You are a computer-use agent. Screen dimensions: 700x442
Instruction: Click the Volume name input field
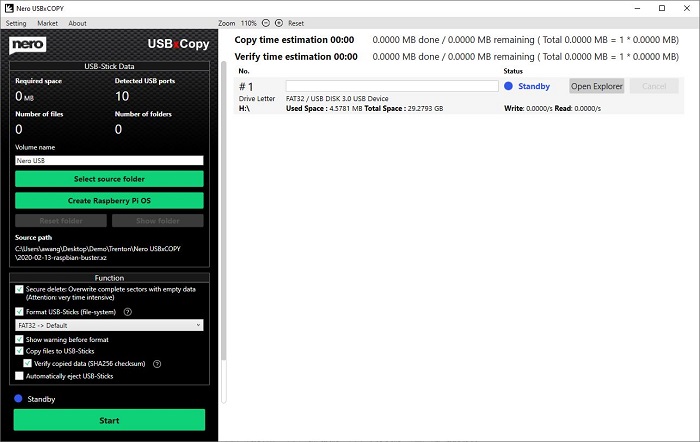pyautogui.click(x=109, y=160)
